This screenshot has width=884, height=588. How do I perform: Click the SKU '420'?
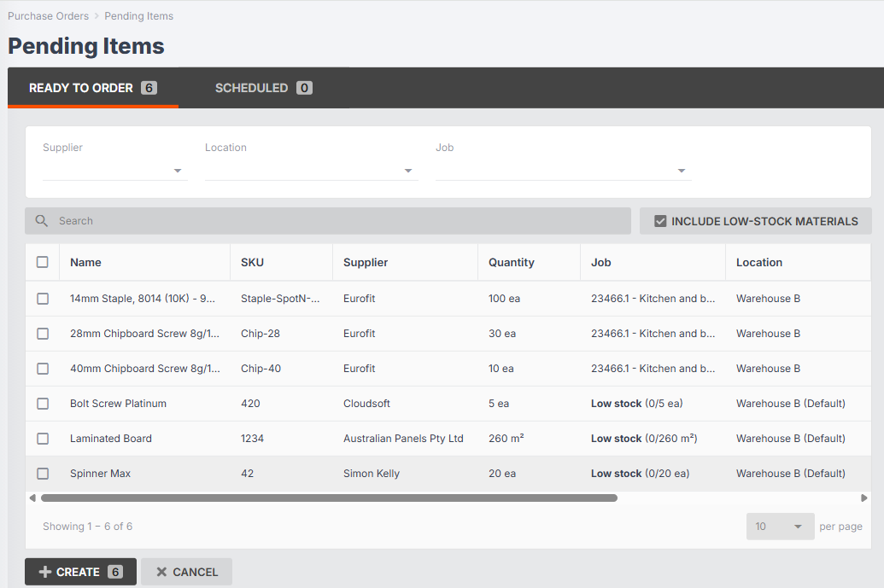250,404
